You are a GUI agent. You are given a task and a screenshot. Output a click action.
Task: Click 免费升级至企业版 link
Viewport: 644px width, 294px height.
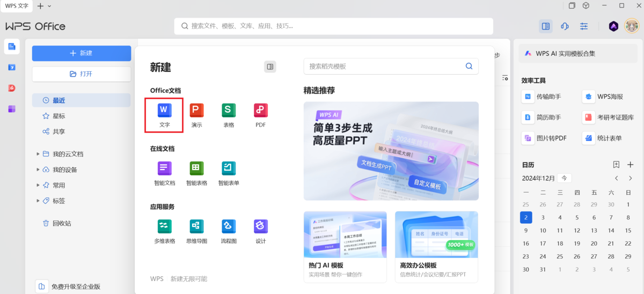click(x=76, y=286)
